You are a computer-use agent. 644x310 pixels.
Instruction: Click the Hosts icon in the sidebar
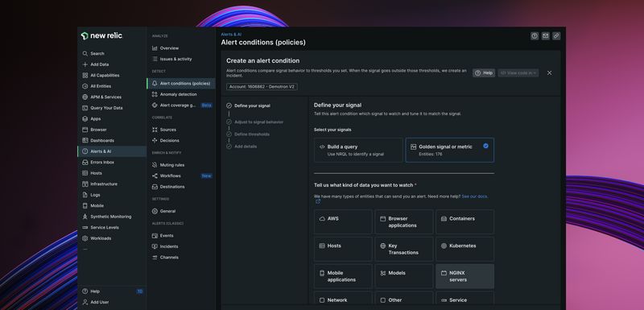coord(85,173)
